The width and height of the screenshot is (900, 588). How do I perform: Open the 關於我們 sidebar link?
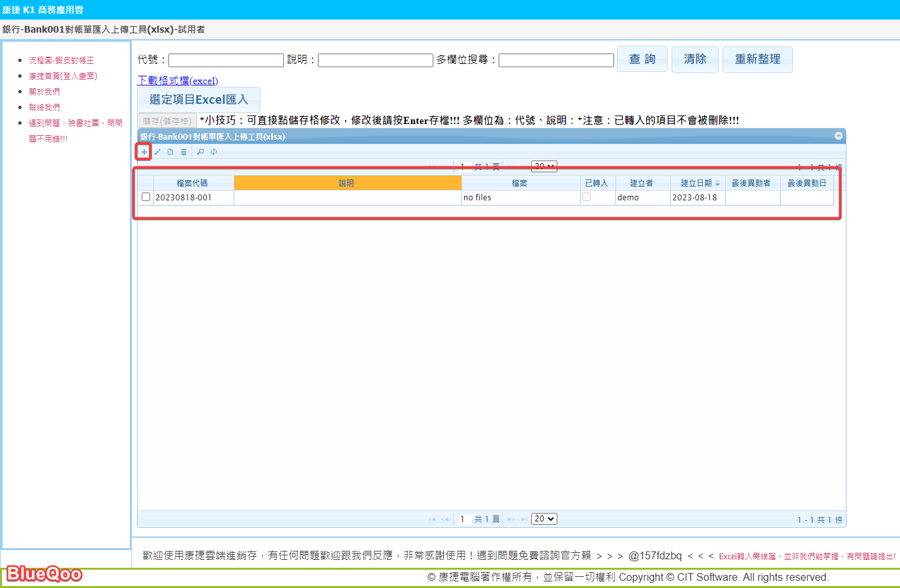tap(44, 92)
